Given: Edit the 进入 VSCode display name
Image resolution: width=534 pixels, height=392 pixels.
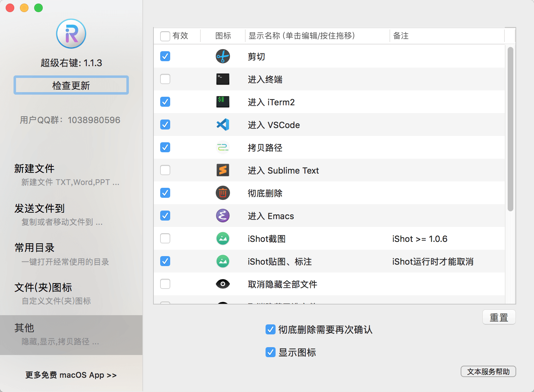Looking at the screenshot, I should [x=274, y=125].
